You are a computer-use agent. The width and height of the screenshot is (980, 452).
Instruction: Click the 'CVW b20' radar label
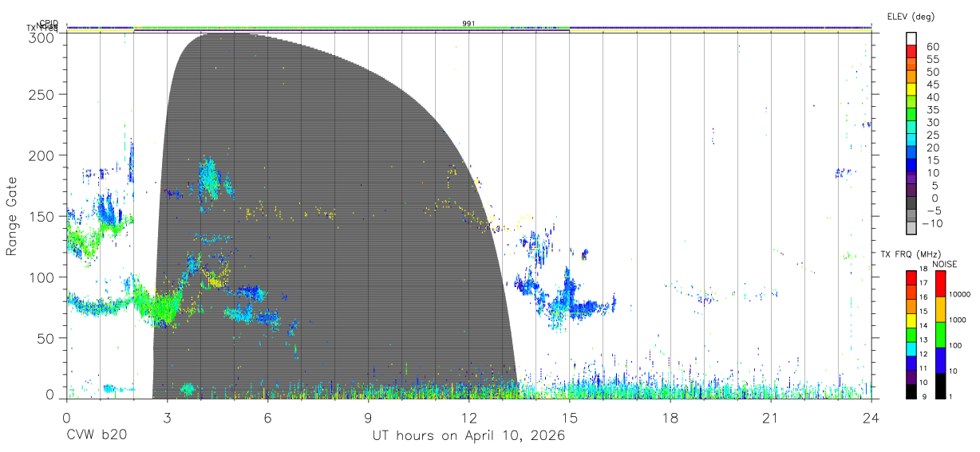pos(97,435)
